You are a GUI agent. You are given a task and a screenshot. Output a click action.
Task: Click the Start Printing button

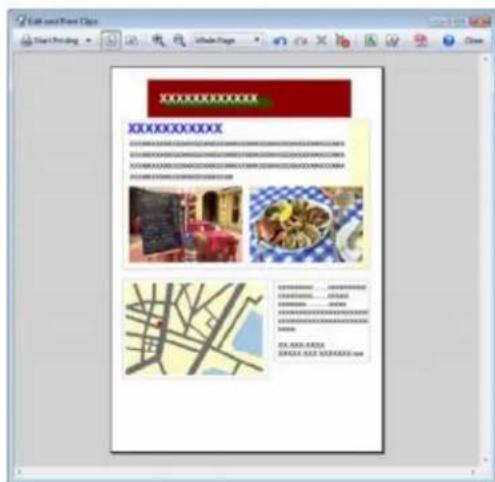click(49, 41)
